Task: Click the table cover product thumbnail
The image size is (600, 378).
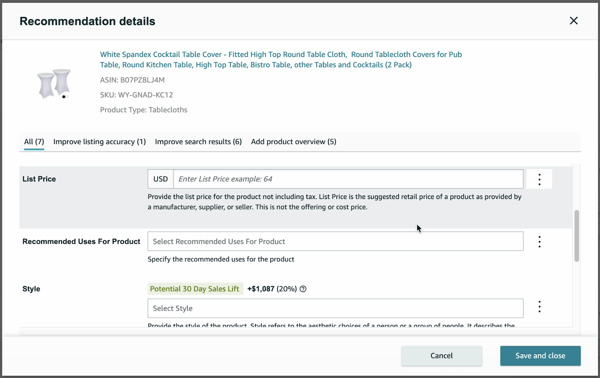Action: pyautogui.click(x=54, y=83)
